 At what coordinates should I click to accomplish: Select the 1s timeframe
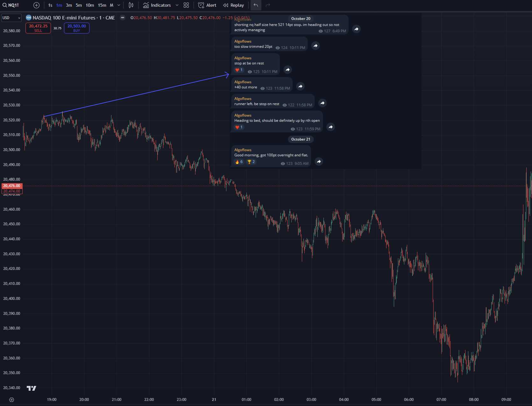pos(50,5)
